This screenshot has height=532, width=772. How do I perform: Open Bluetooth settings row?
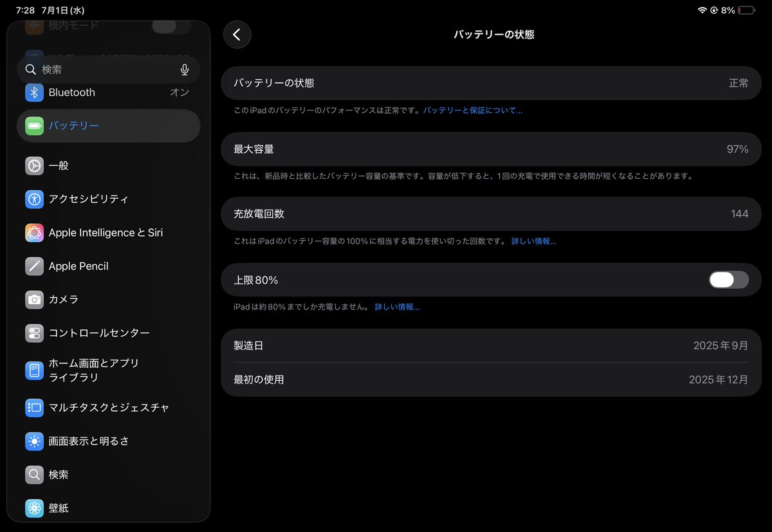click(x=108, y=93)
